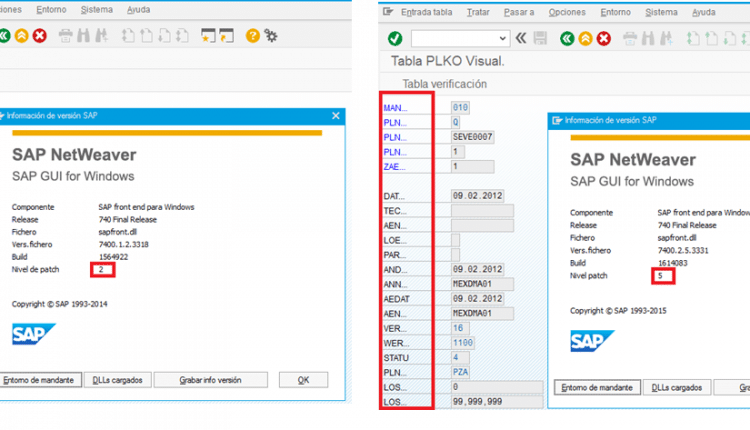
Task: Click the red Cancel icon in left SAP window
Action: pyautogui.click(x=40, y=35)
